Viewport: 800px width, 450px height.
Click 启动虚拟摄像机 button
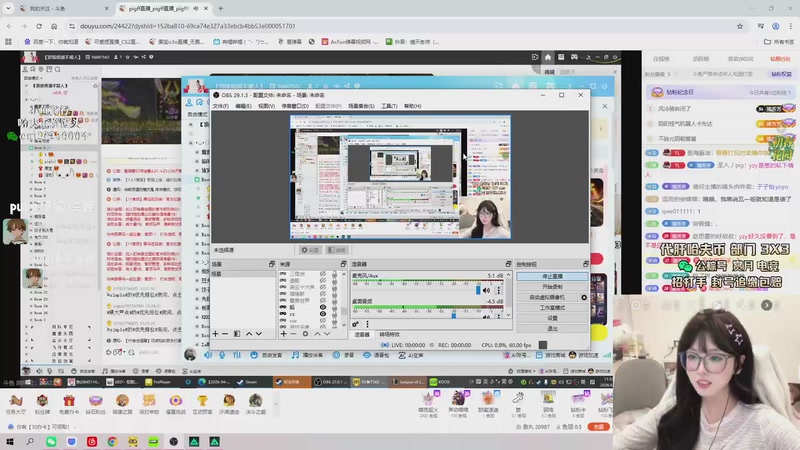point(547,297)
